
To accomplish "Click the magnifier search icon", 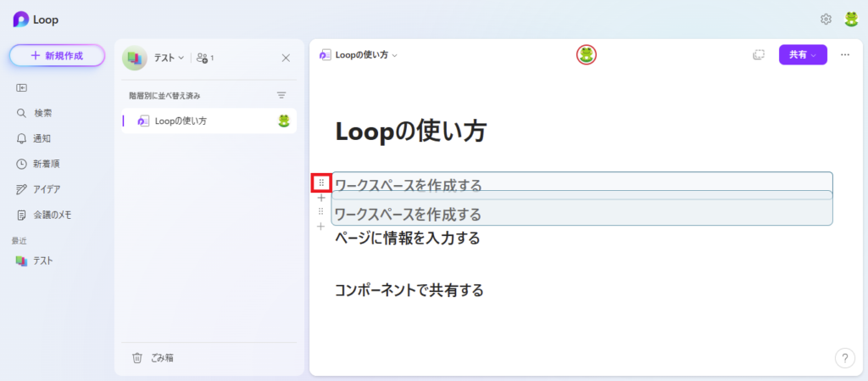I will (x=21, y=113).
